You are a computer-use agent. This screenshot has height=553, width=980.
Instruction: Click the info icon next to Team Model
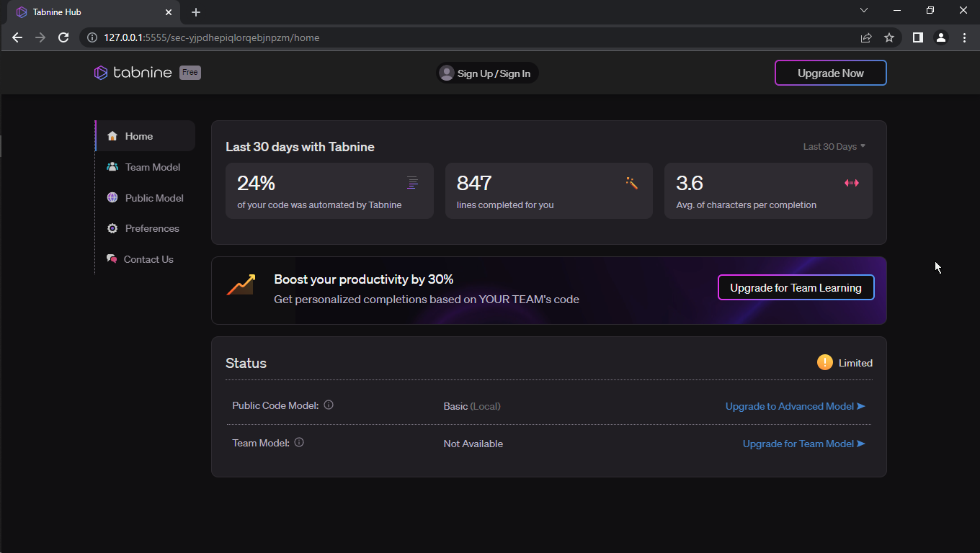[299, 443]
